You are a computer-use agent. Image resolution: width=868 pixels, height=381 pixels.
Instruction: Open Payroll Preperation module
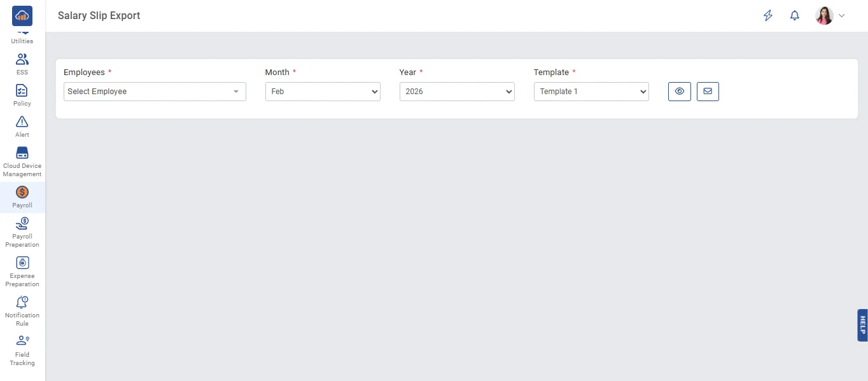coord(22,232)
